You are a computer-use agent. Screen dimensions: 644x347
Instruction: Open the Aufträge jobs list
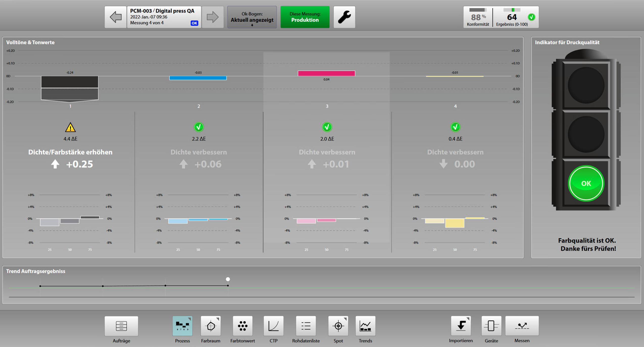(x=121, y=326)
